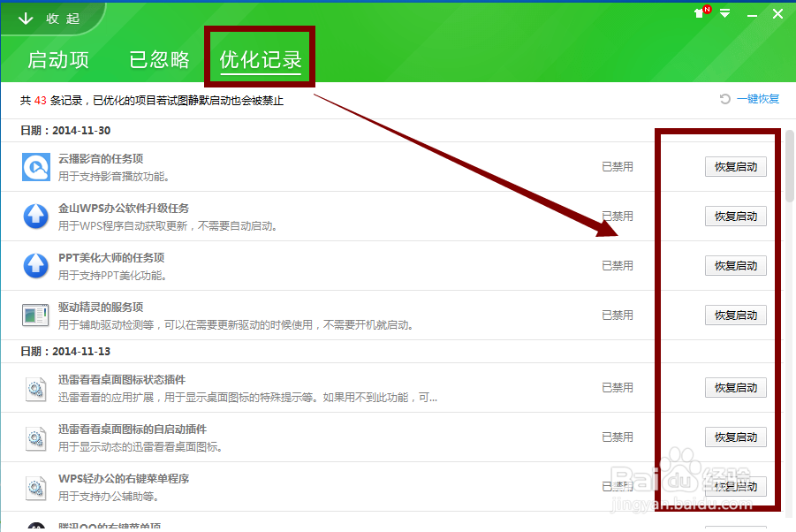
Task: Click the date header 日期：2014-11-13
Action: coord(65,352)
